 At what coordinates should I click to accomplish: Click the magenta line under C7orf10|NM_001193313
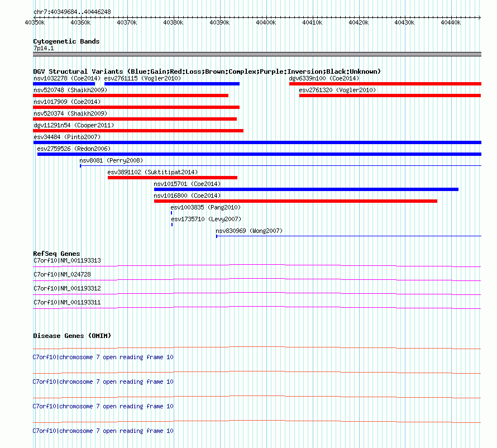click(x=257, y=266)
